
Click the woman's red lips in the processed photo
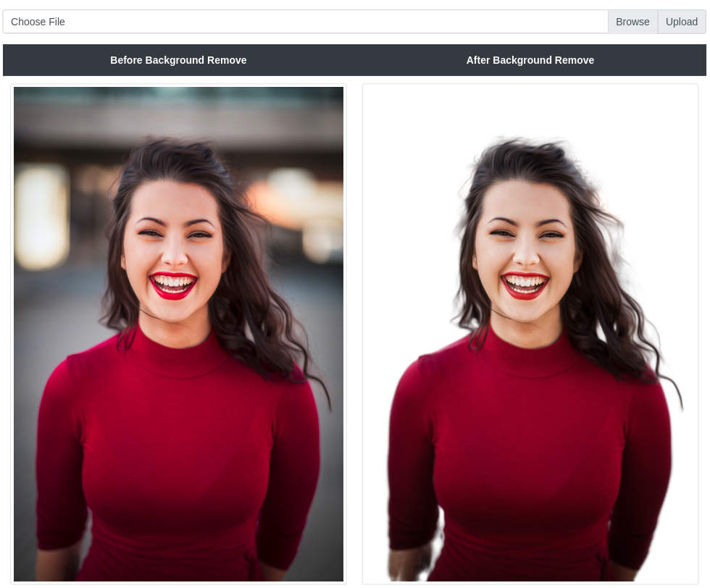(525, 285)
